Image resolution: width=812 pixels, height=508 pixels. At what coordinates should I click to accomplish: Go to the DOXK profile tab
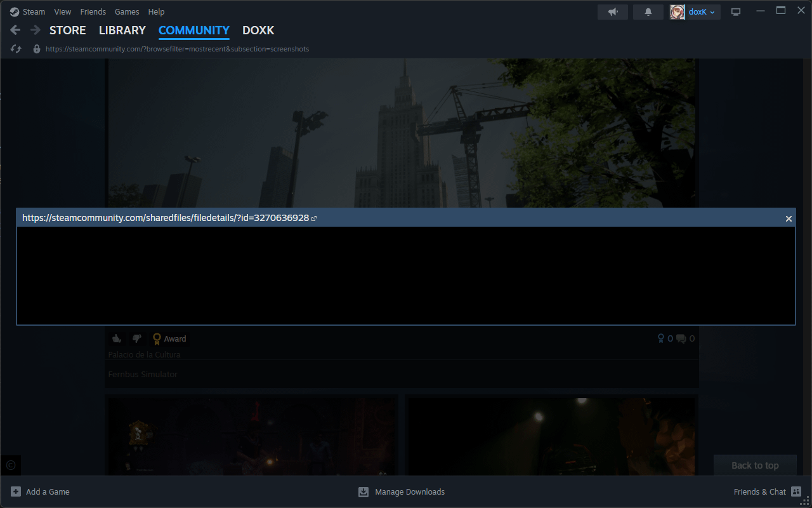click(258, 30)
